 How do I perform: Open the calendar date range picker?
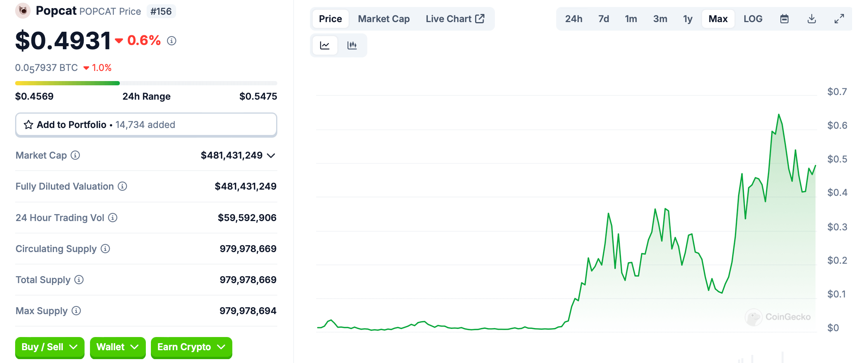784,19
